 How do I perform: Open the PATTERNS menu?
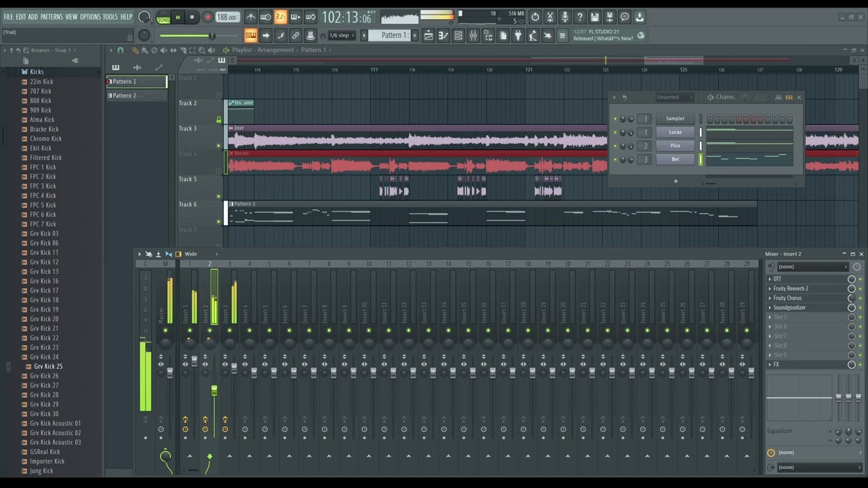tap(52, 17)
